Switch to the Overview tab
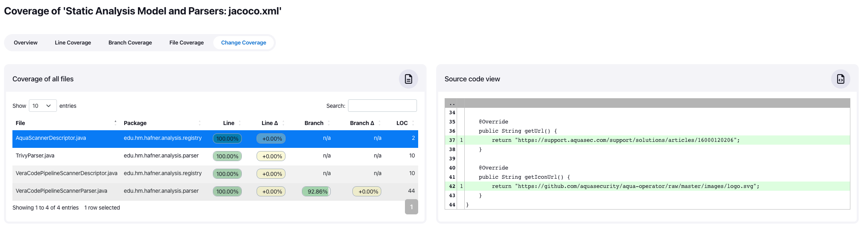The width and height of the screenshot is (868, 228). 26,42
